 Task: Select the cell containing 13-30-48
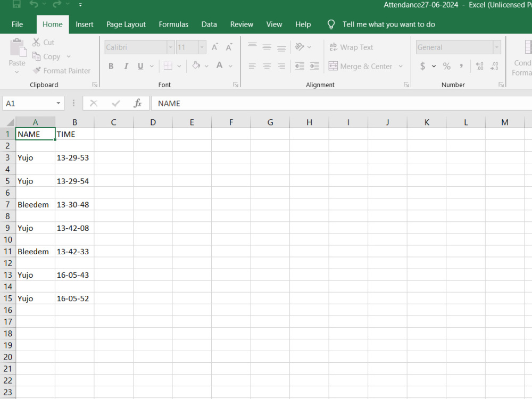(74, 205)
